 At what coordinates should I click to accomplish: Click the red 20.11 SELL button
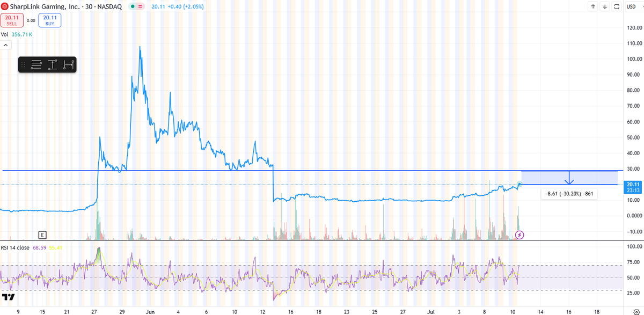[11, 20]
